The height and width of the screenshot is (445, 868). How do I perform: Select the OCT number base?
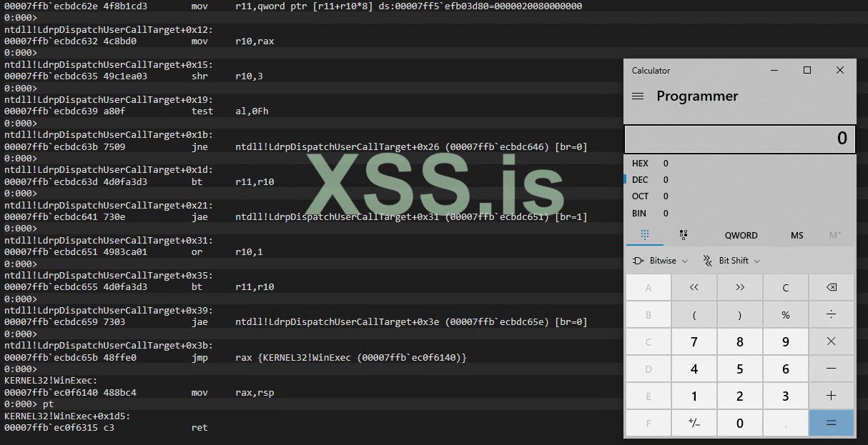click(739, 196)
